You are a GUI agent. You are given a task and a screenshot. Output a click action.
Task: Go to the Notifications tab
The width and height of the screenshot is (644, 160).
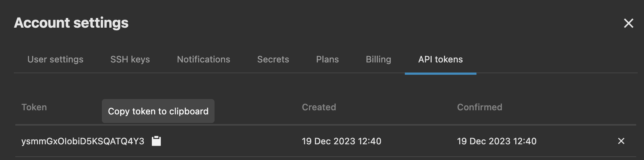[203, 59]
